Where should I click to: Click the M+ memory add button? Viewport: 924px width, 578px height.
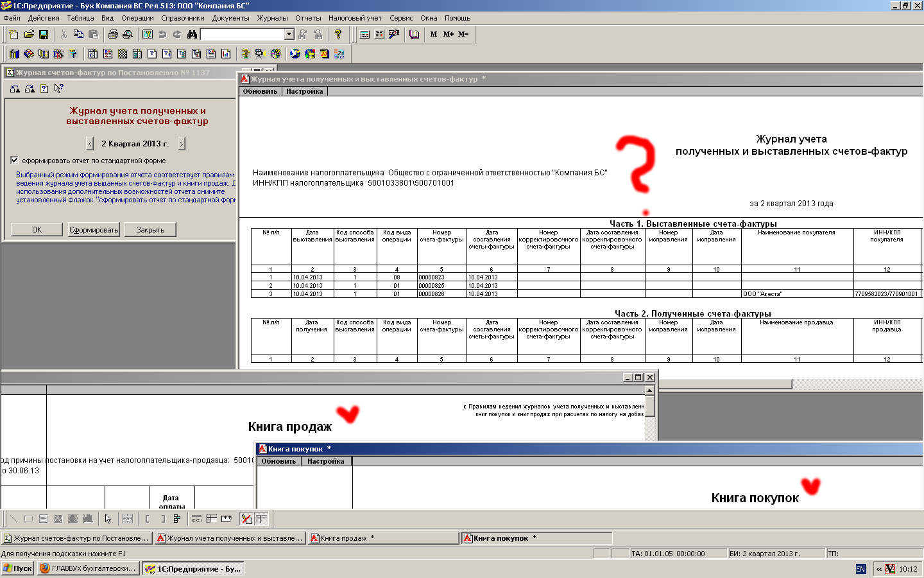pyautogui.click(x=448, y=34)
